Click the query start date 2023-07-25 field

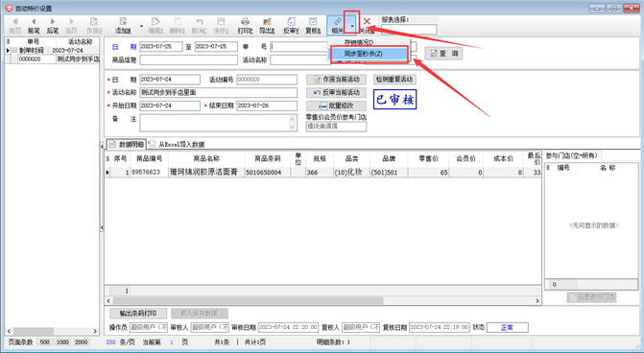point(160,46)
